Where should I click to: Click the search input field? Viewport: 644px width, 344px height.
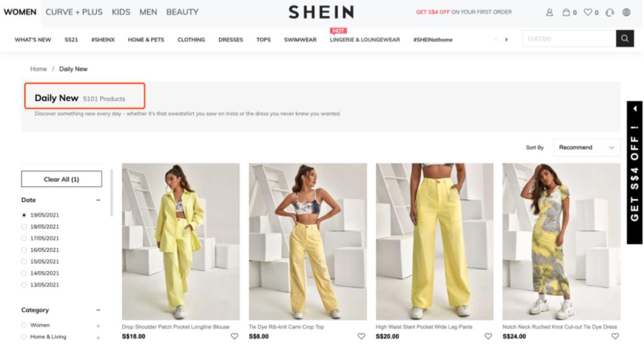coord(569,39)
